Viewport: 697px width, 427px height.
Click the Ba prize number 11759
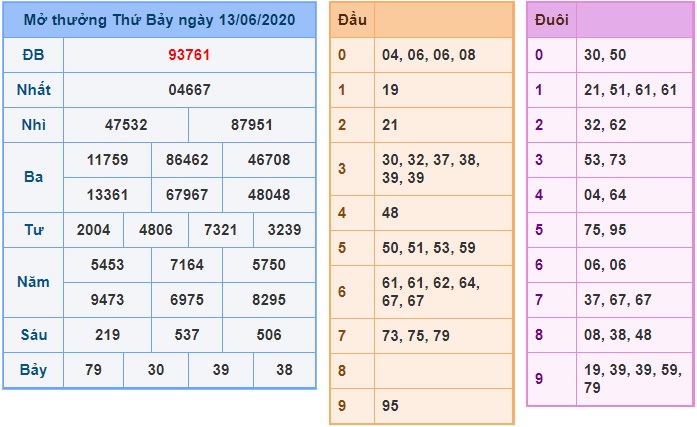(107, 160)
